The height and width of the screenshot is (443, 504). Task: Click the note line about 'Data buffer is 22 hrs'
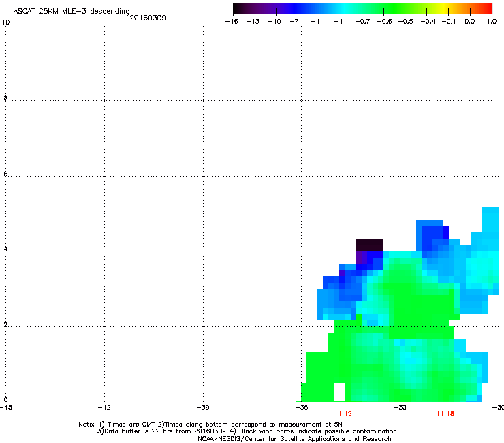pyautogui.click(x=247, y=431)
